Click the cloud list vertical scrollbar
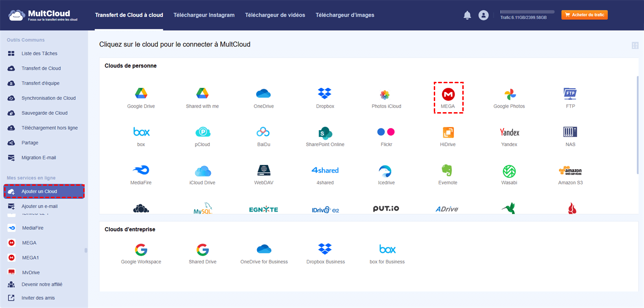644x308 pixels. [638, 125]
